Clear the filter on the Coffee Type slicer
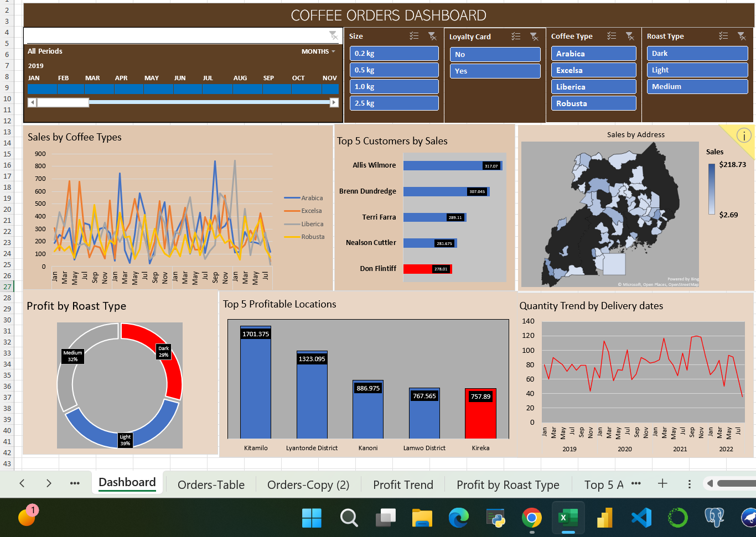 [630, 36]
